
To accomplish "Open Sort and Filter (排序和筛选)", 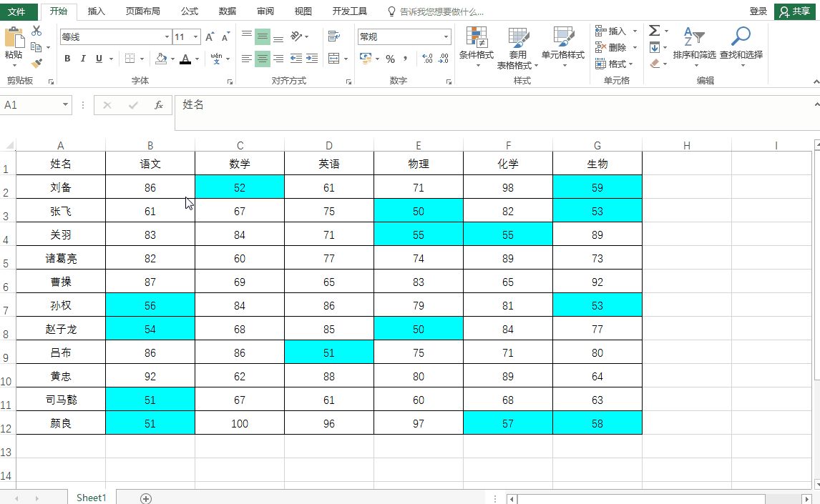I will [x=695, y=47].
